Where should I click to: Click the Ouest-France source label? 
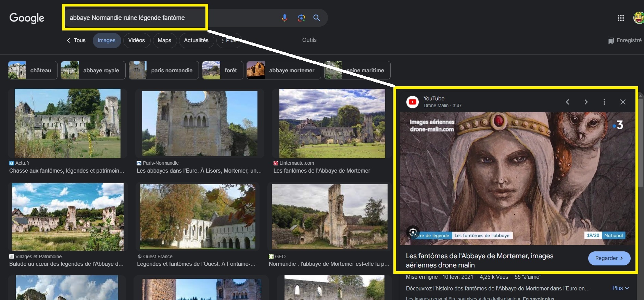click(158, 257)
